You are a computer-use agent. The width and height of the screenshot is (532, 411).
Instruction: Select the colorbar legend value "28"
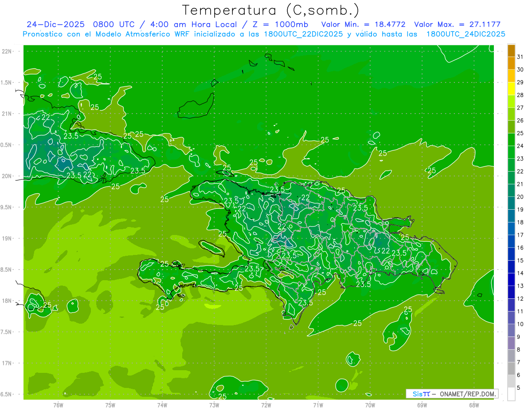520,95
